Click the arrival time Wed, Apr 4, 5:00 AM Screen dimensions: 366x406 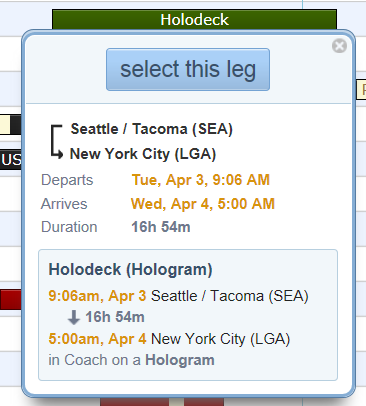[x=203, y=204]
